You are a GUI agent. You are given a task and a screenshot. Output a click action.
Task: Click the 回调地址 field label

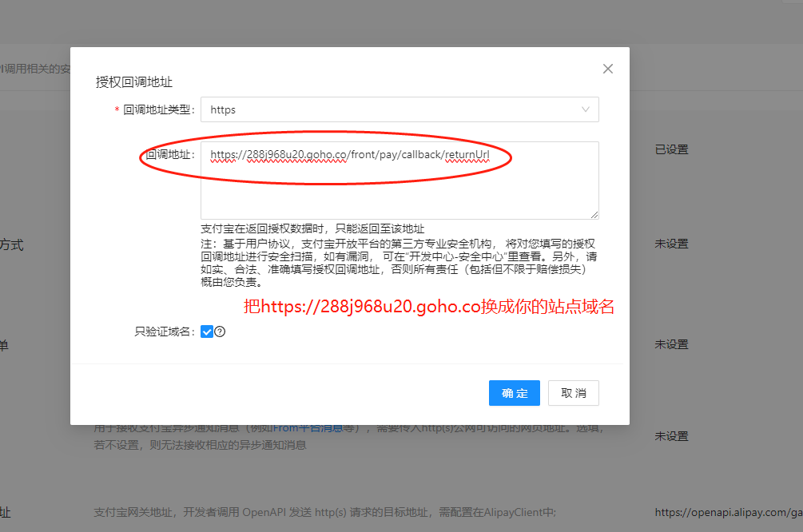169,154
